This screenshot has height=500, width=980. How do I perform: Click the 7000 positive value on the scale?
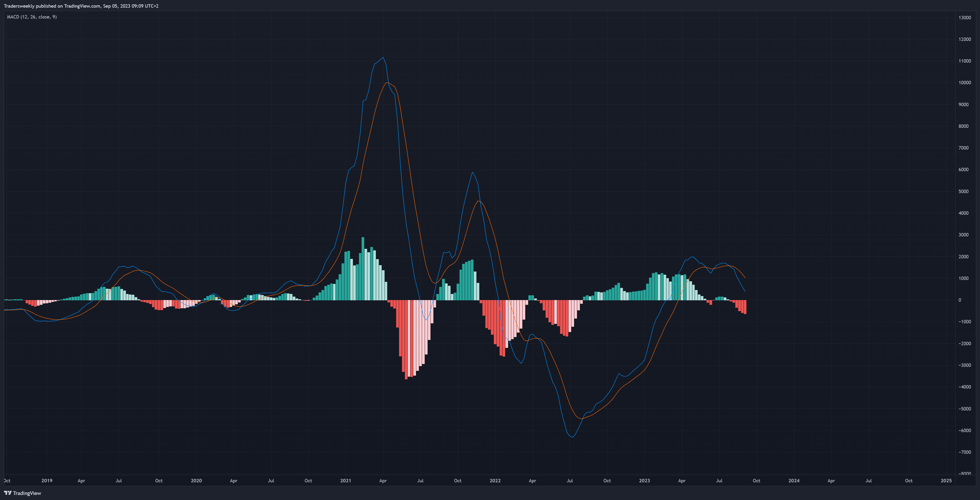tap(964, 148)
